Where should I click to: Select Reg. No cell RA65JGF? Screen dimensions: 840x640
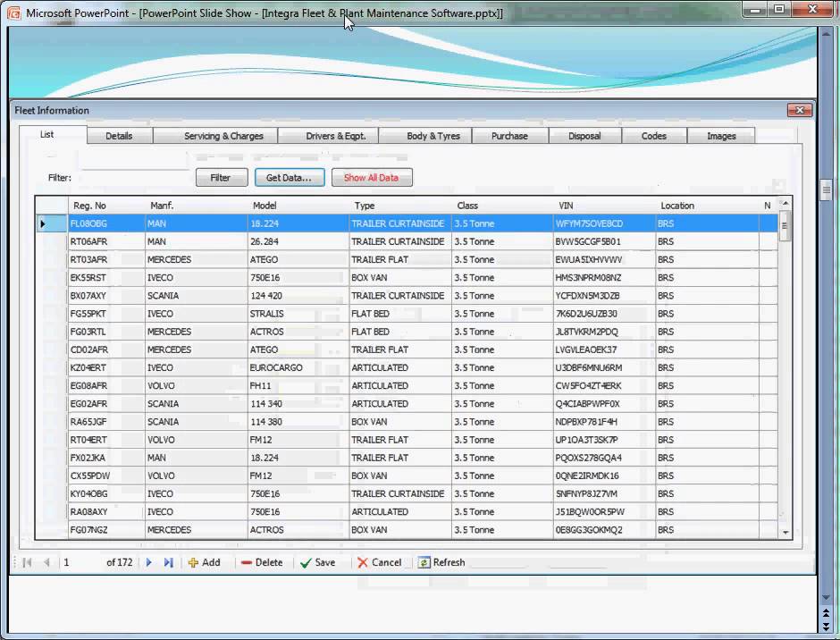[106, 422]
